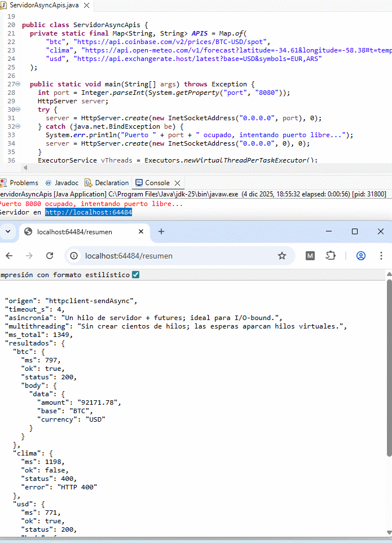392x543 pixels.
Task: Open a new browser tab with plus
Action: [161, 231]
